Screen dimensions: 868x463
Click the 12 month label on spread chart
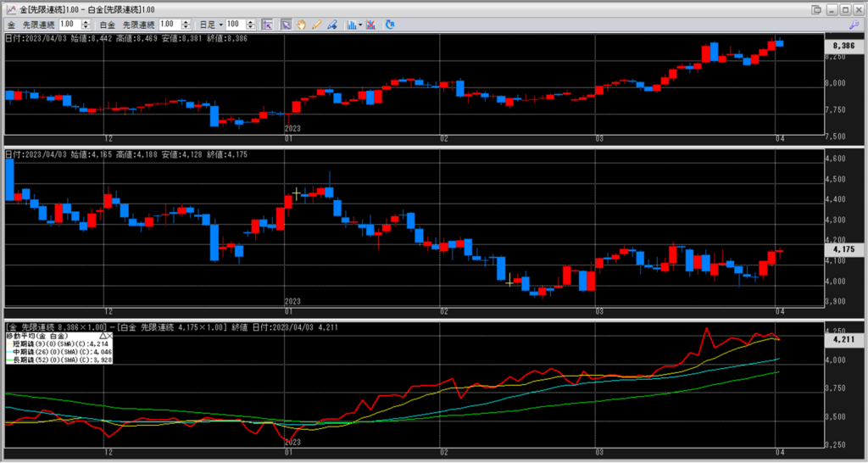point(108,451)
